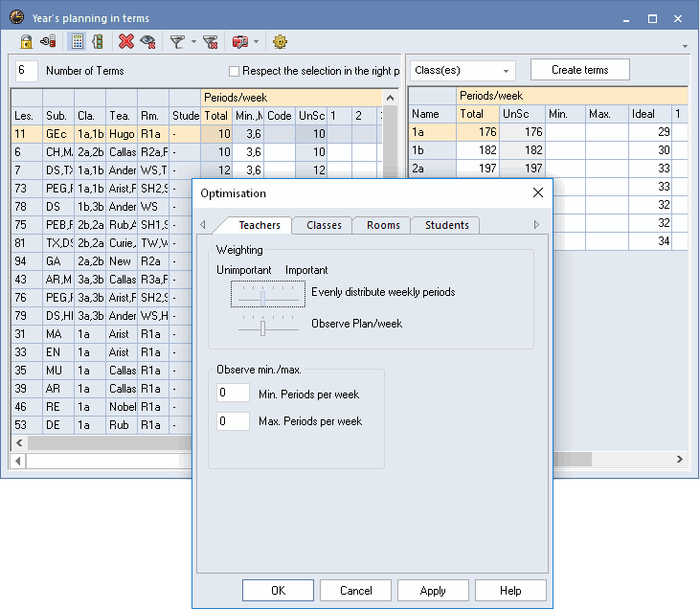The image size is (700, 609).
Task: Click the padlock lock icon in toolbar
Action: pos(26,41)
